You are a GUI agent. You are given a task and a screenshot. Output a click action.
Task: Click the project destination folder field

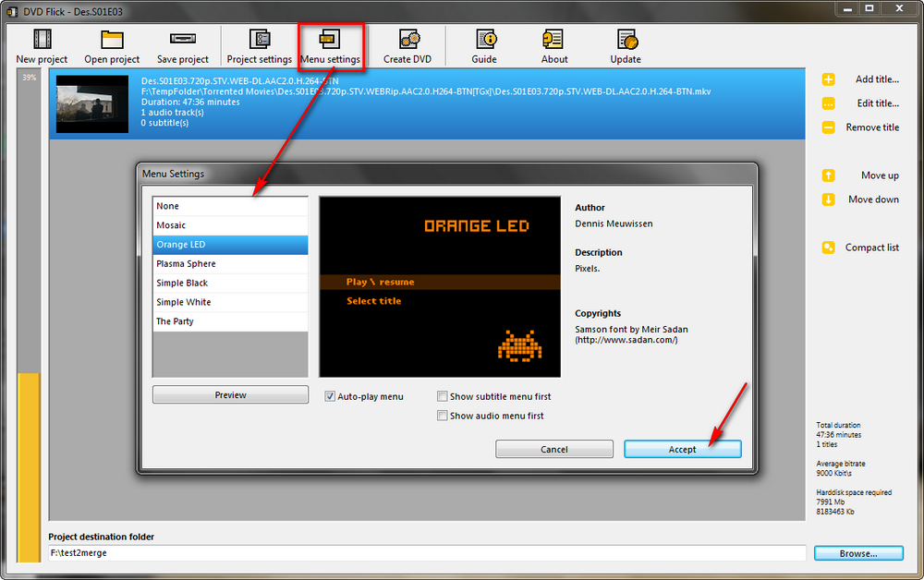click(x=427, y=553)
